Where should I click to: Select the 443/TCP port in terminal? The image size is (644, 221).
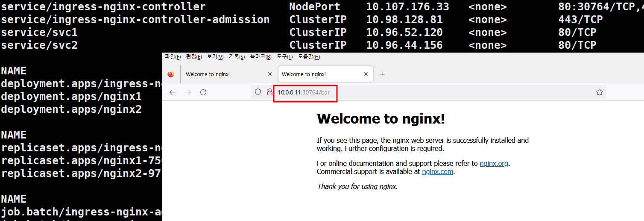coord(580,20)
